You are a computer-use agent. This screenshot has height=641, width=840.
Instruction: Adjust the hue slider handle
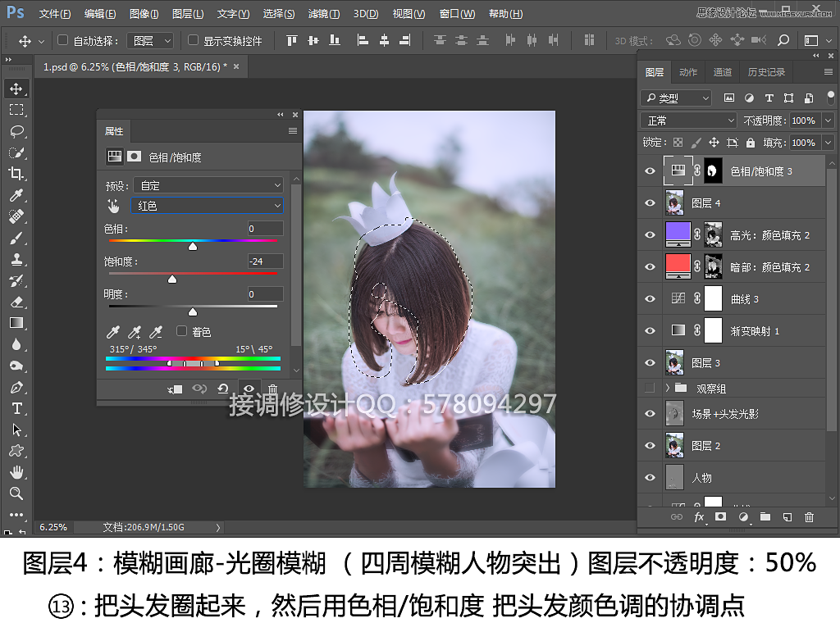193,247
